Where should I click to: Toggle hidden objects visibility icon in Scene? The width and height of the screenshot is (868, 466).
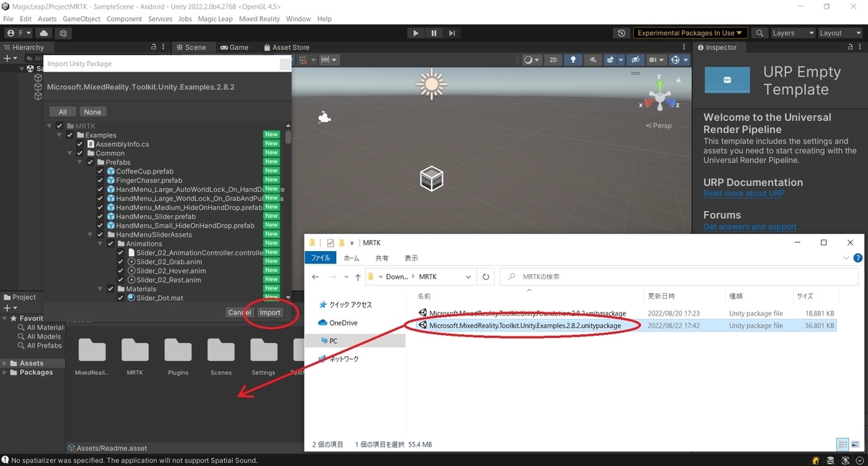click(635, 60)
